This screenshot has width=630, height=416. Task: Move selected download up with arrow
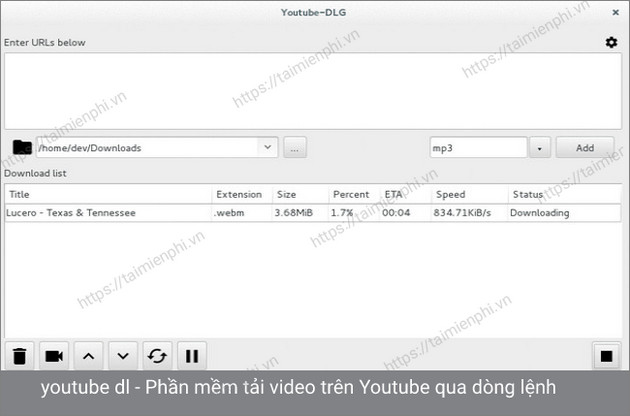click(88, 356)
